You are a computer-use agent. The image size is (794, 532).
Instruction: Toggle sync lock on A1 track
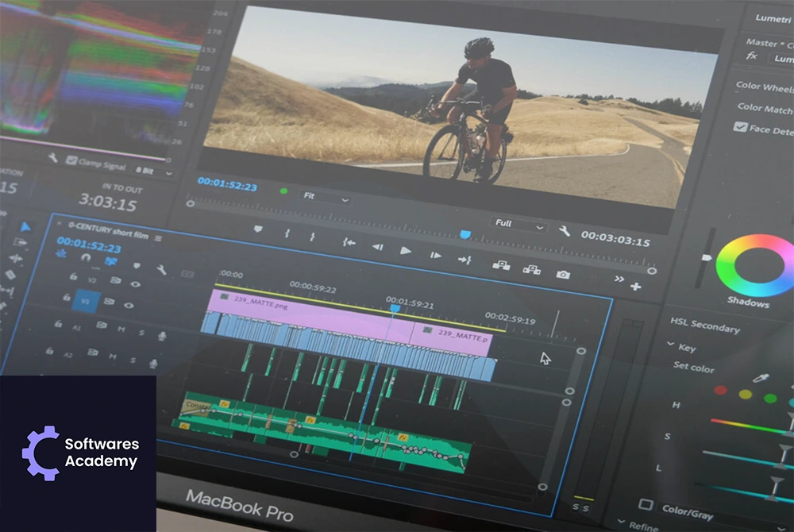(102, 325)
